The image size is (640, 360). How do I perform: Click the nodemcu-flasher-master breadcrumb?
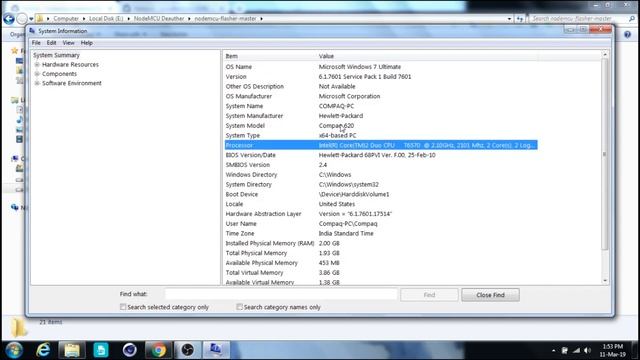point(225,19)
